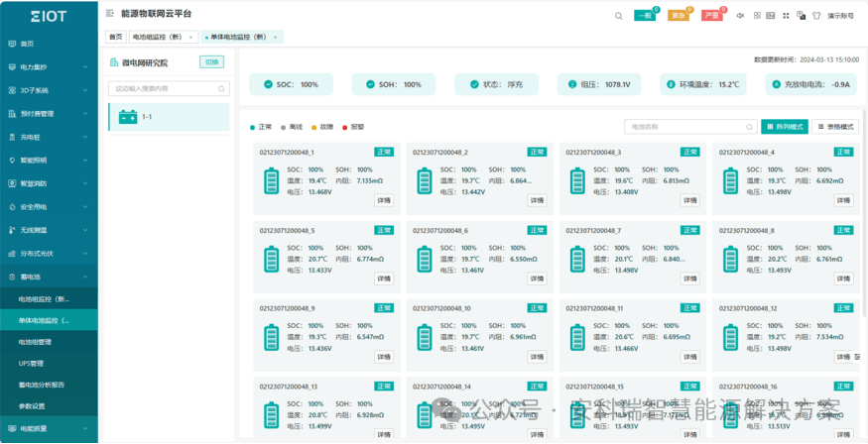Open 参数设置 submenu item

[49, 406]
